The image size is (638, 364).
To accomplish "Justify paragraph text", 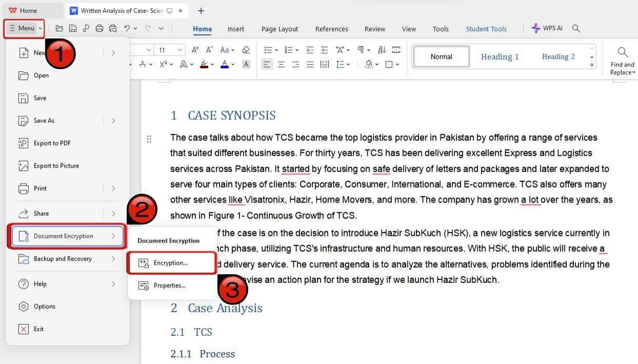I will 310,65.
